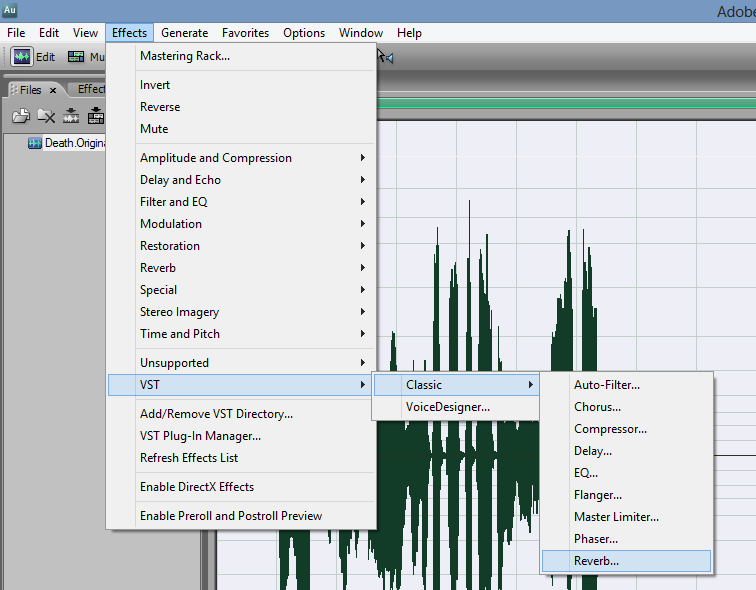This screenshot has height=590, width=756.
Task: Open the Generate menu
Action: 185,33
